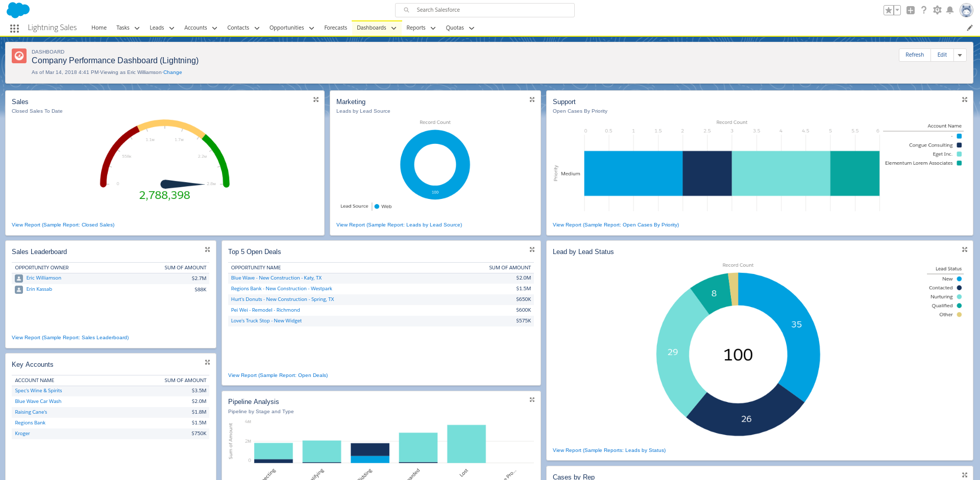Open the help question mark icon

coord(924,10)
